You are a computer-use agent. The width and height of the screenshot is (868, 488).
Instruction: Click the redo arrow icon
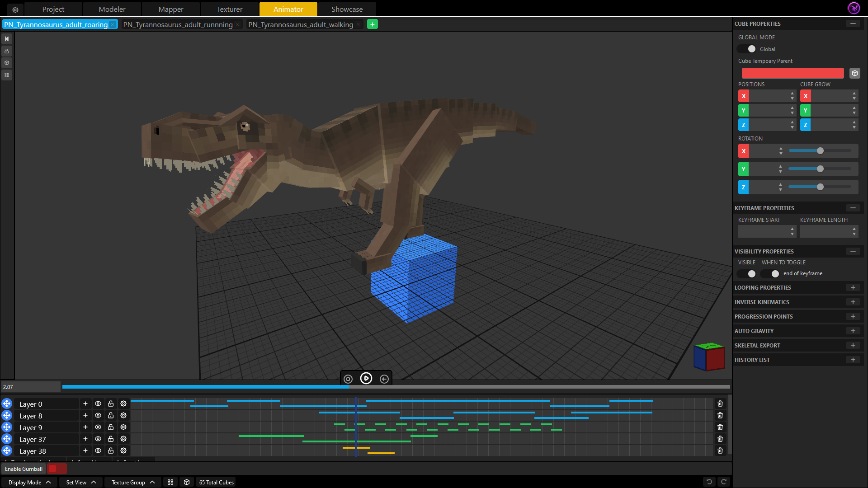coord(723,482)
